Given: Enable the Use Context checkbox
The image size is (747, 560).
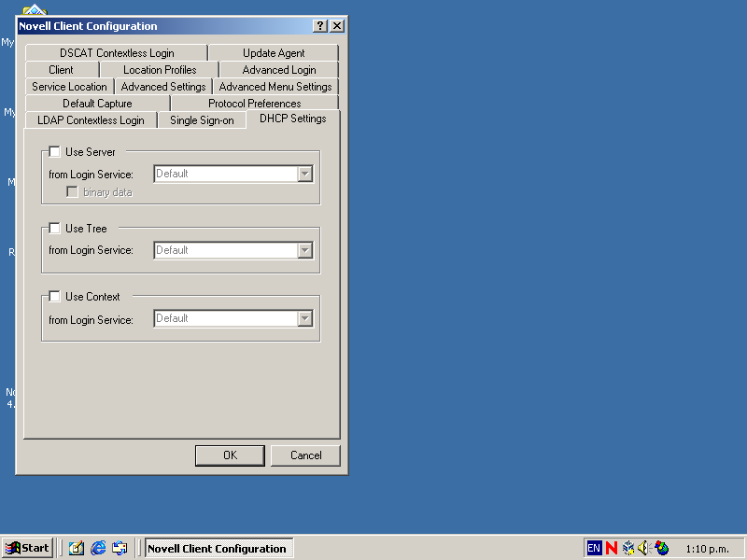Looking at the screenshot, I should (55, 297).
